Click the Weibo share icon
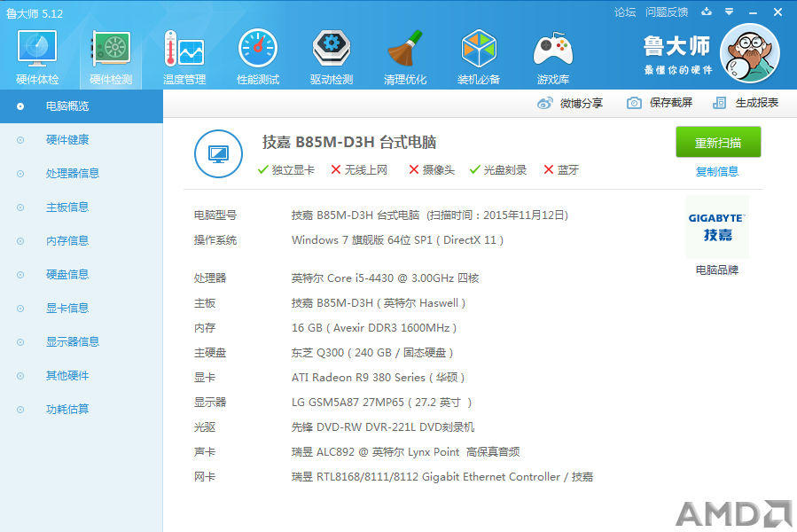797x532 pixels. tap(545, 103)
